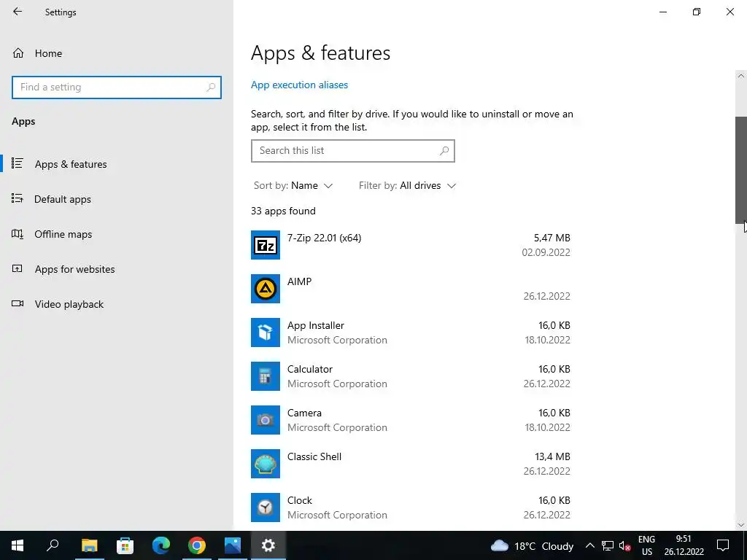Show hidden system tray icons
This screenshot has height=560, width=747.
tap(589, 545)
